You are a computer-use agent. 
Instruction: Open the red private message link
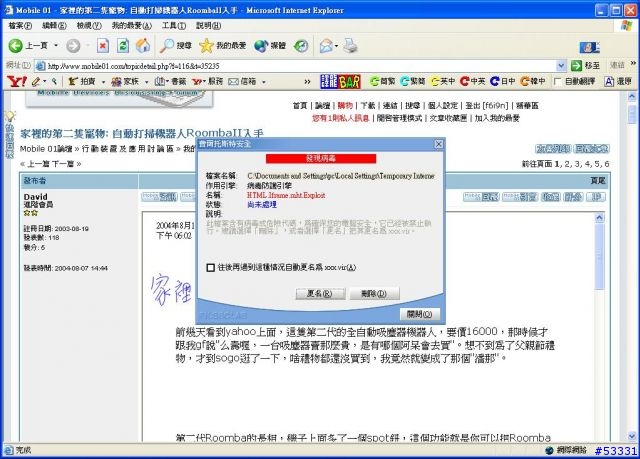[x=340, y=118]
